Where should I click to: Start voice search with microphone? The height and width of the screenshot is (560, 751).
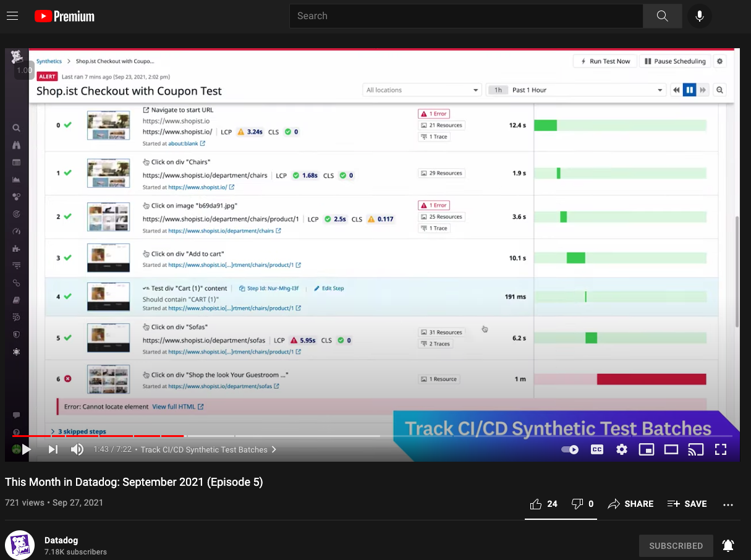700,16
